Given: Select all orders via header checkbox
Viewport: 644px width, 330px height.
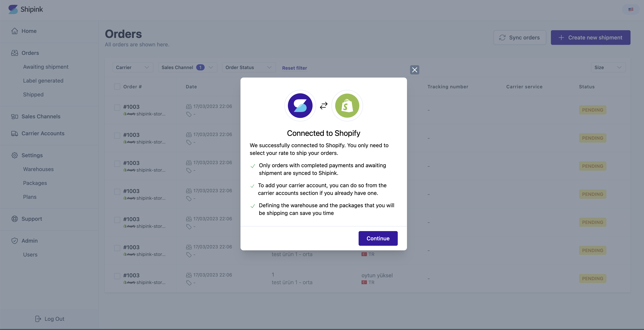Looking at the screenshot, I should click(x=117, y=86).
